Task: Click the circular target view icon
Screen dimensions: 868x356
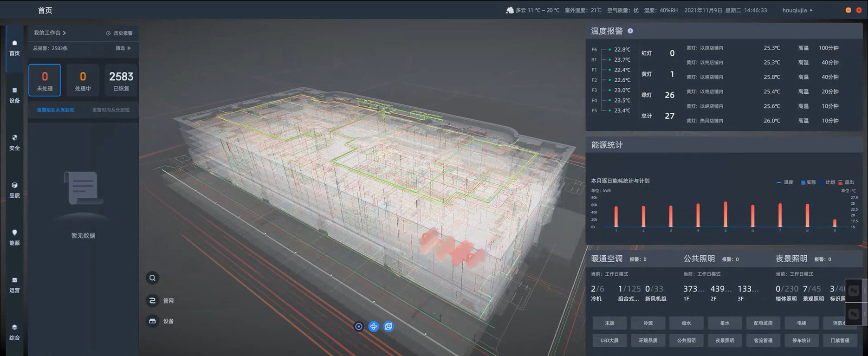Action: point(359,327)
